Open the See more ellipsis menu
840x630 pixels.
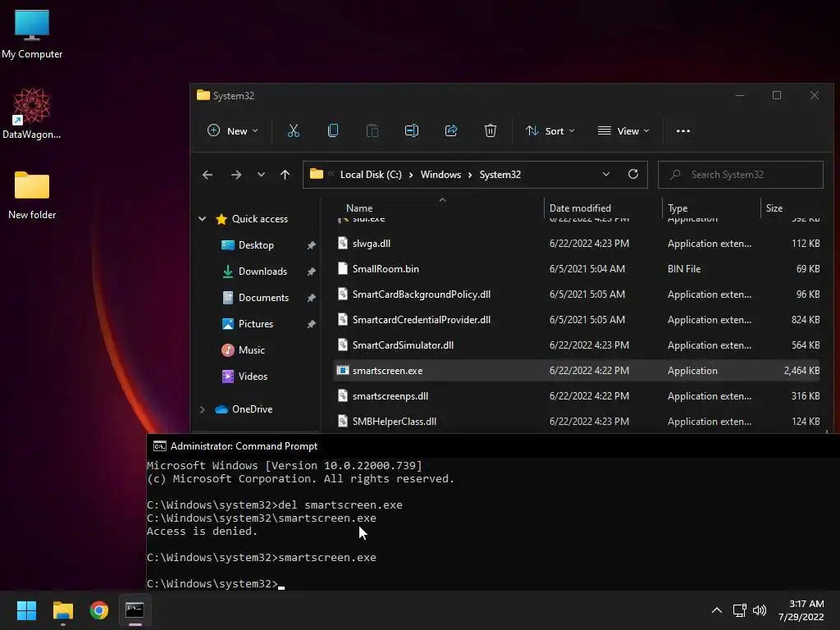(x=683, y=130)
